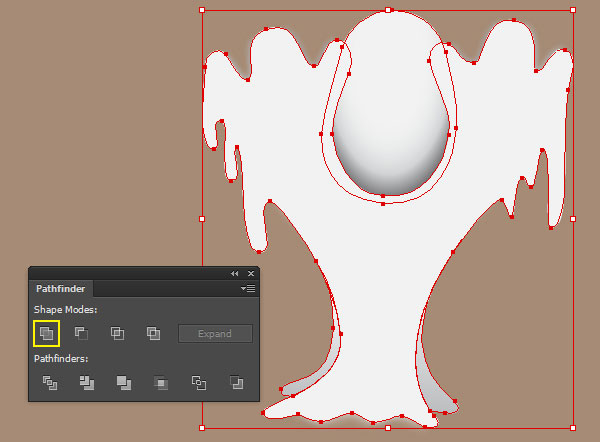Open the Pathfinder panel flyout menu
Image resolution: width=600 pixels, height=442 pixels.
tap(248, 289)
